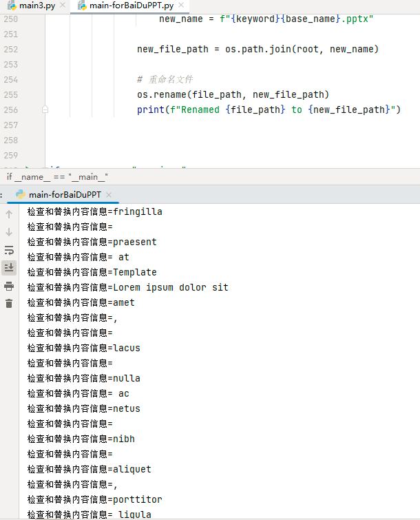Select the main-forBaiDuPPT.py editor tab
Image resolution: width=420 pixels, height=520 pixels.
pyautogui.click(x=131, y=6)
